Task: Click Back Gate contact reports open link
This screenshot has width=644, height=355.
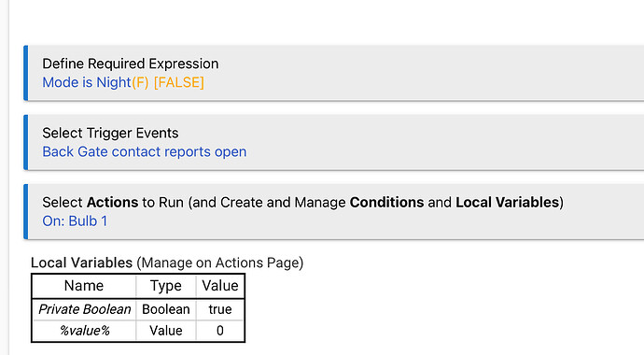Action: 145,151
